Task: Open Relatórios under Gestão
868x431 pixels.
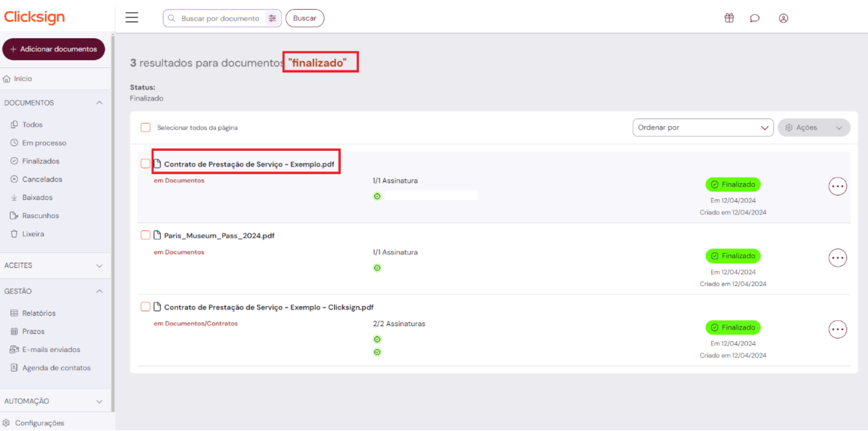Action: point(39,313)
